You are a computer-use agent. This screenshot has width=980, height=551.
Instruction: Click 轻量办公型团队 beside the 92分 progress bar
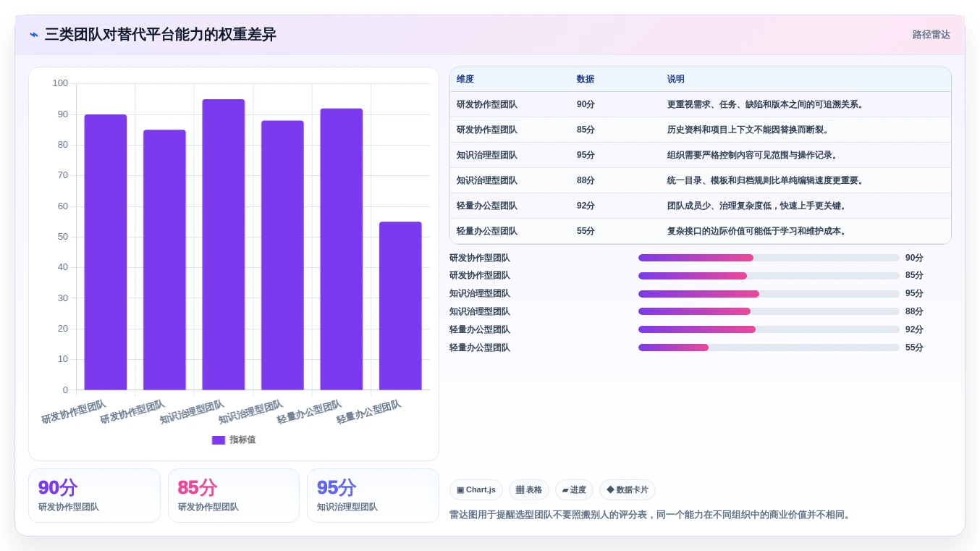(480, 329)
